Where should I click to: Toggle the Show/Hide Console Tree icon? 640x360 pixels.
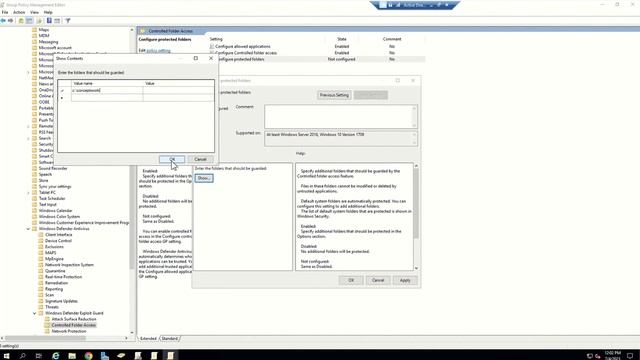point(29,20)
